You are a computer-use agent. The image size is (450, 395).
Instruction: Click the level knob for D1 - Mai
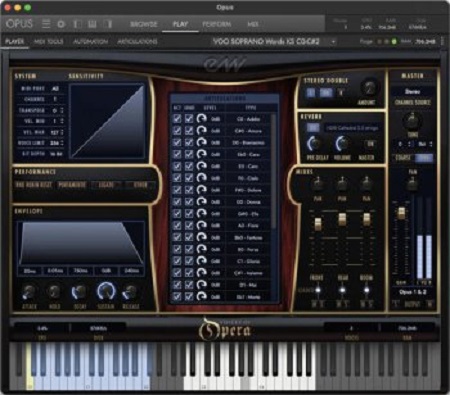201,285
